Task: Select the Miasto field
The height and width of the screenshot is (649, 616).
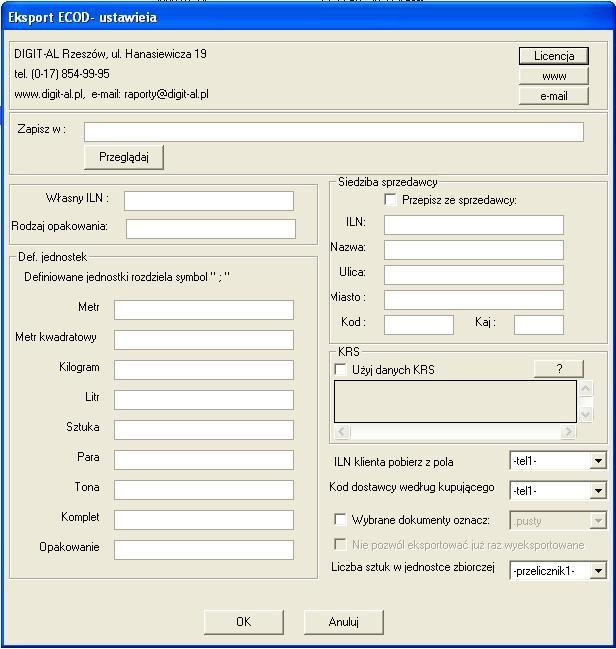Action: 474,300
